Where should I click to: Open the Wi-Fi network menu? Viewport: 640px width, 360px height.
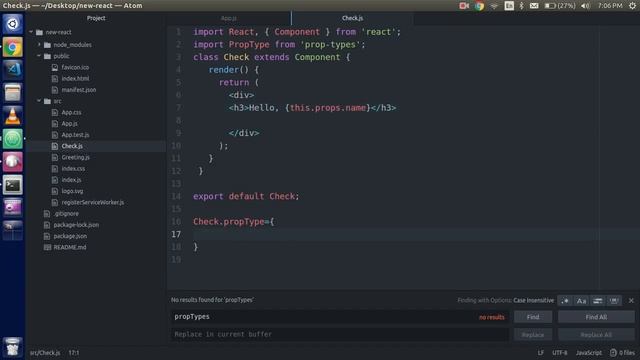pos(494,6)
